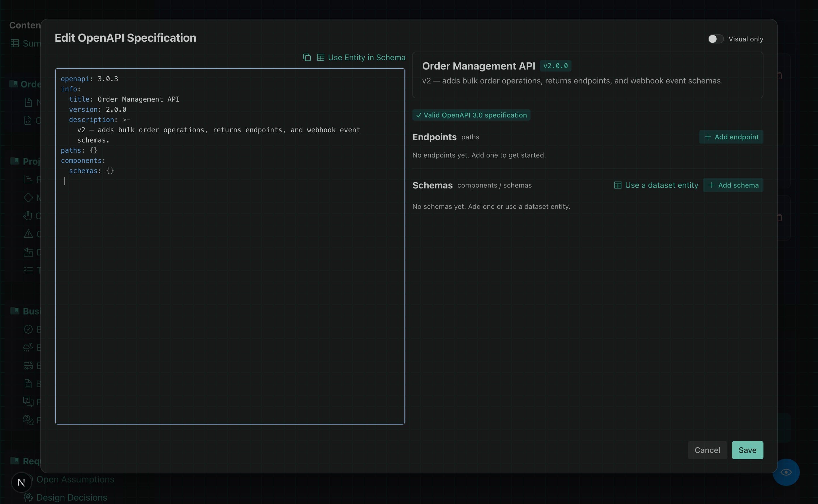Click the 'No schemas yet' message
The image size is (818, 504).
tap(491, 207)
